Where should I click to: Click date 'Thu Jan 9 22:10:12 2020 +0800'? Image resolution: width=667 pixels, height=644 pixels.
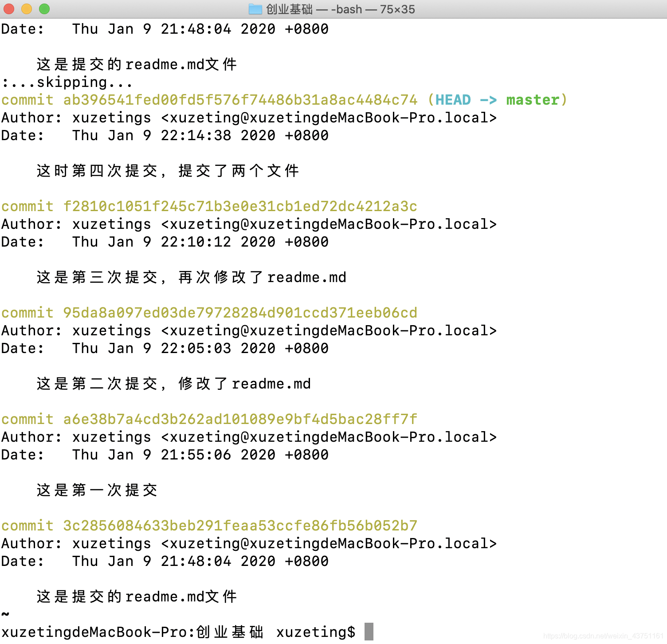(200, 242)
